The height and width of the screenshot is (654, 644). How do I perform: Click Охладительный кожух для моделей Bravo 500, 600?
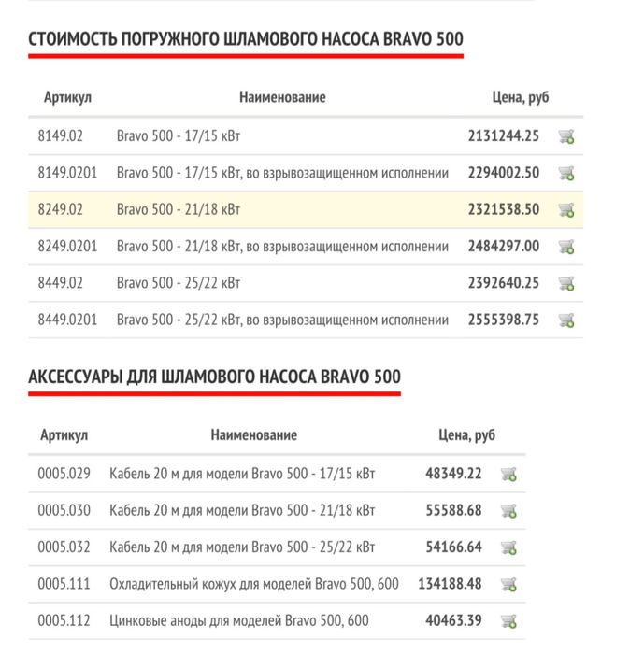click(253, 584)
